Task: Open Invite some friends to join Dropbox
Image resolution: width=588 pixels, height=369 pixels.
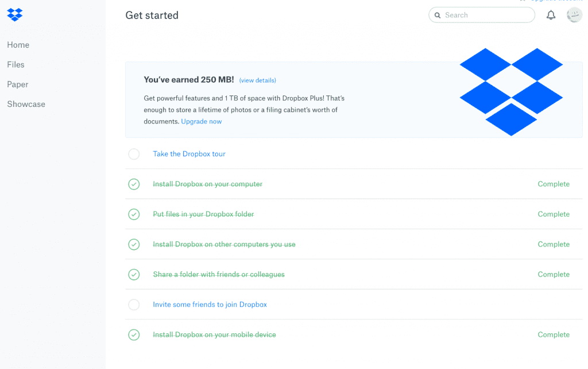Action: (210, 305)
